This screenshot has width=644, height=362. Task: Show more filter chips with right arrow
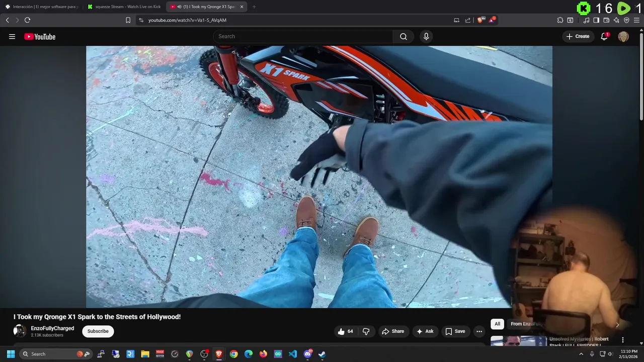point(617,324)
